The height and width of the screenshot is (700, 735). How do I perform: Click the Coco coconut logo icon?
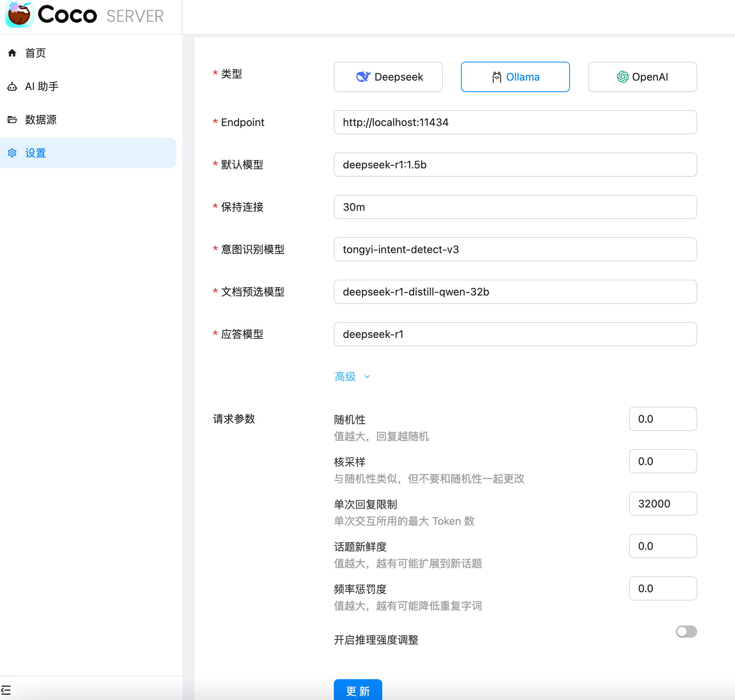pyautogui.click(x=20, y=14)
